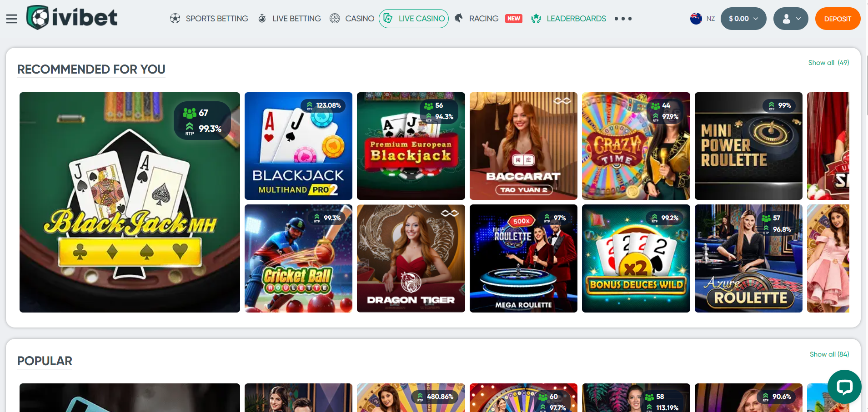Click the orange Deposit button

coord(838,19)
